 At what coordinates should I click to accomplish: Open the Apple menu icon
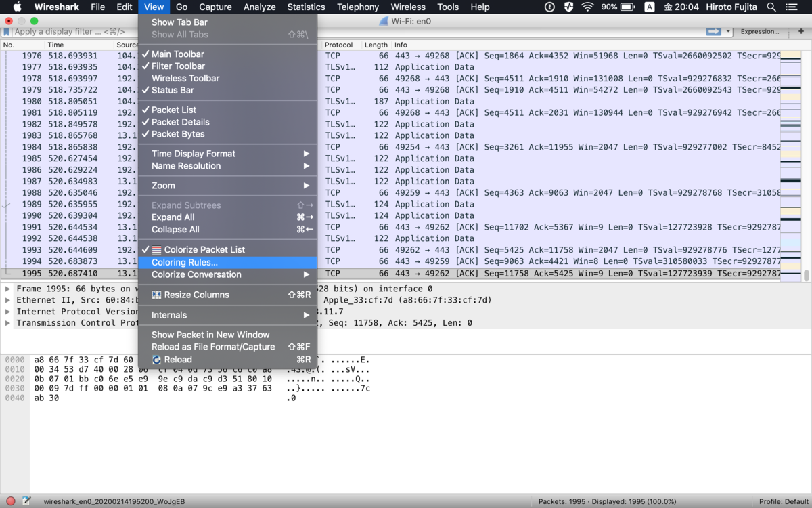pos(18,7)
